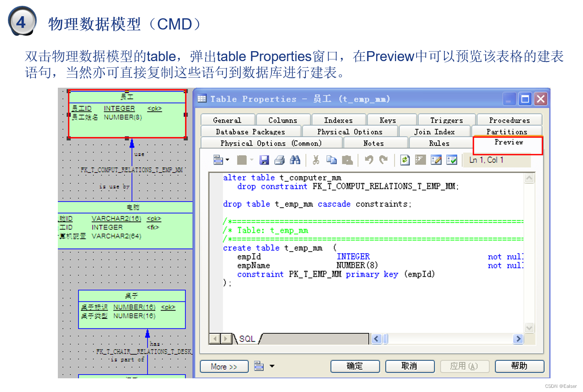The height and width of the screenshot is (392, 583).
Task: Click the 'constraint PK_T_EMP_MM primary key' line
Action: (x=336, y=274)
